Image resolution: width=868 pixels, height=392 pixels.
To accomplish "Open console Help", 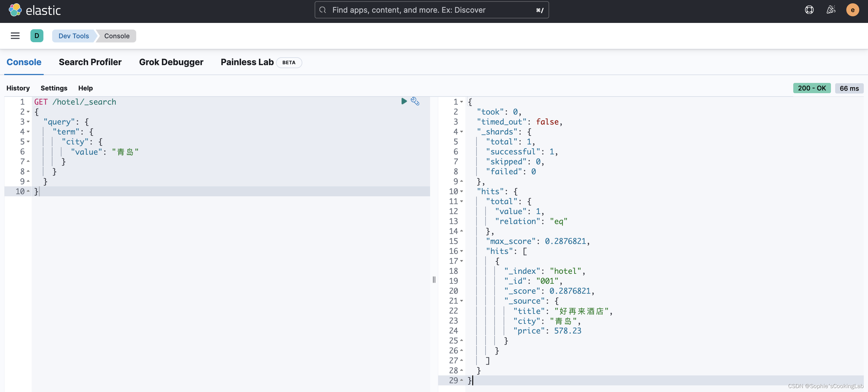I will 86,88.
